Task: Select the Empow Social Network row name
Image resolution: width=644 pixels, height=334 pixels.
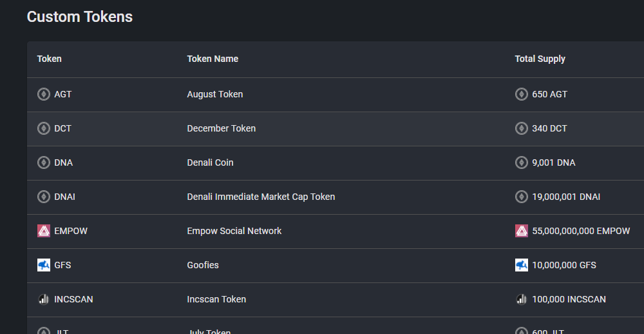Action: [x=234, y=231]
